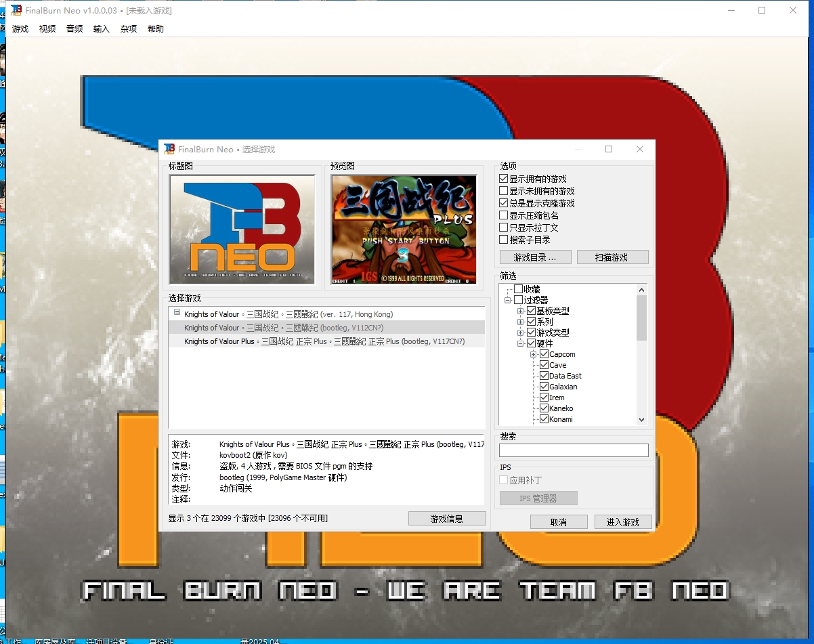Uncheck the 系列 filter checkbox

[532, 322]
